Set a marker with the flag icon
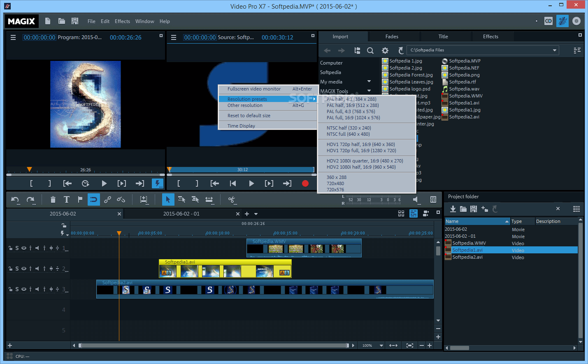Viewport: 588px width, 364px height. [x=80, y=199]
